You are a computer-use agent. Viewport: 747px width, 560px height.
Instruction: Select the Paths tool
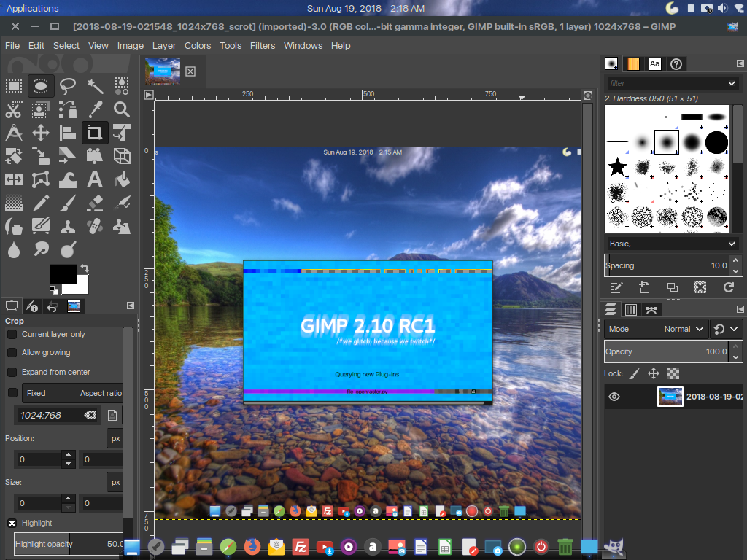click(68, 109)
